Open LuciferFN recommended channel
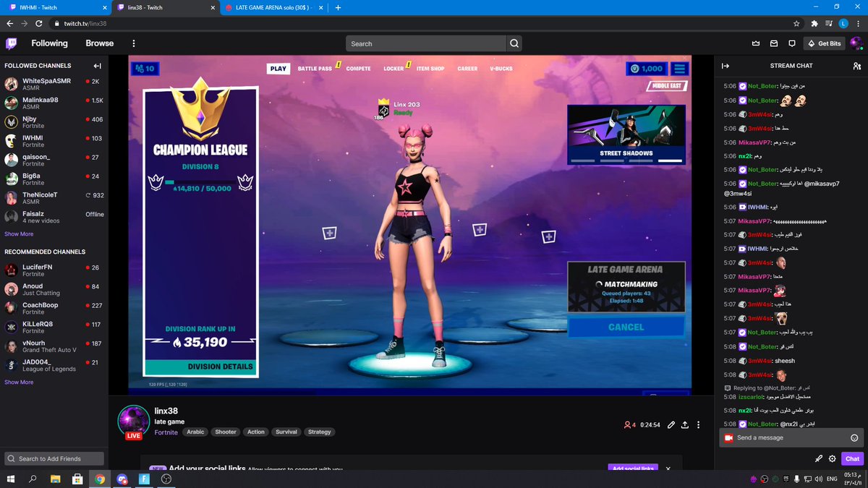The width and height of the screenshot is (868, 488). tap(54, 270)
